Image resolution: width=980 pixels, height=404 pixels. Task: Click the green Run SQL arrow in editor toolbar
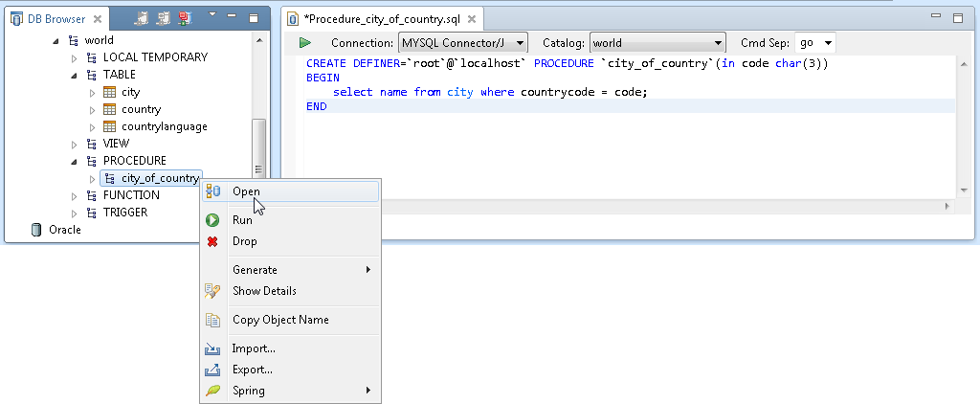[x=305, y=43]
